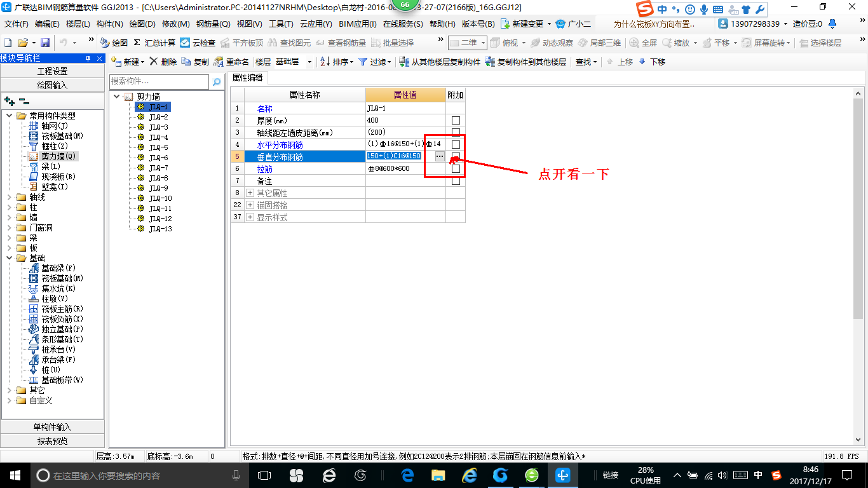This screenshot has height=488, width=868.
Task: Click the 新建变更 button
Action: click(x=527, y=24)
